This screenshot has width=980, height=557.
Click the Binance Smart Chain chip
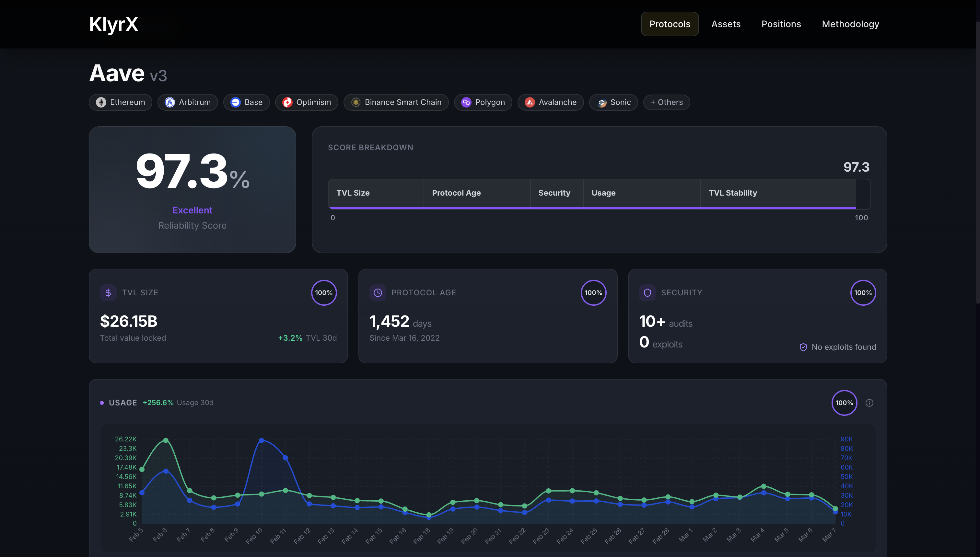[396, 102]
